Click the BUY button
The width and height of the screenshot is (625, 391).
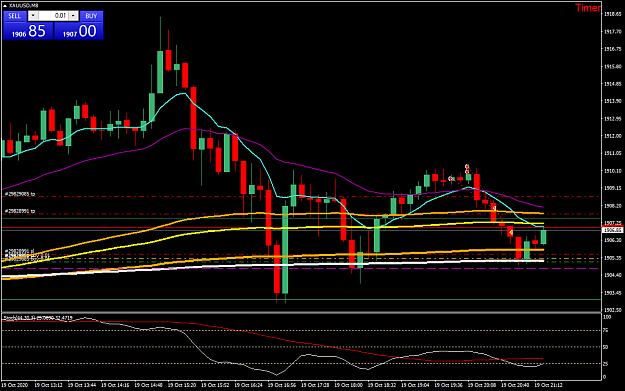(91, 16)
